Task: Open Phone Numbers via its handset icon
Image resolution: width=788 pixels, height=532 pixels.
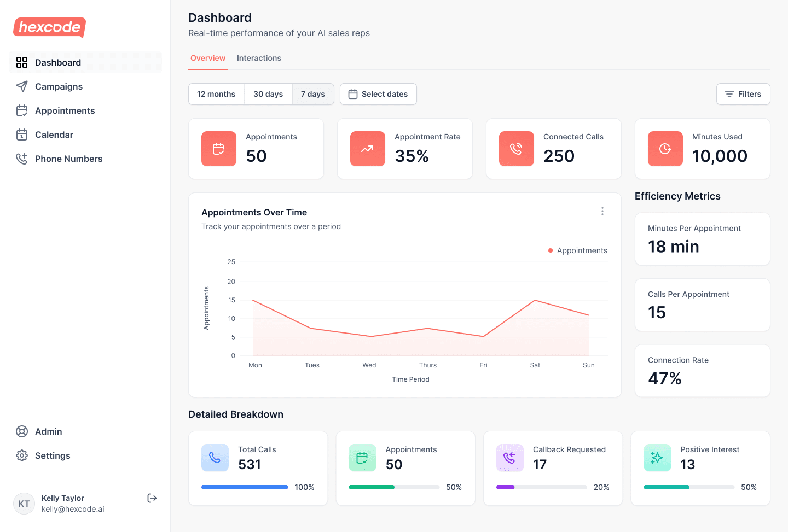Action: pos(22,159)
